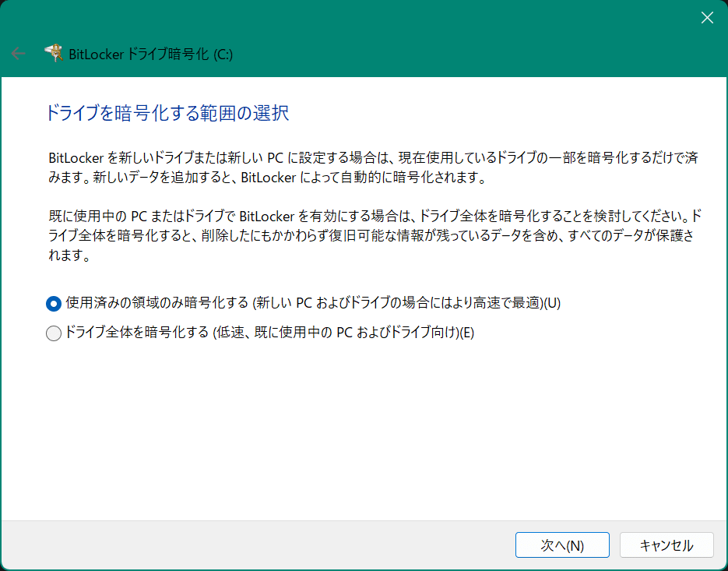Close the BitLocker dialog with the X
Viewport: 728px width, 571px height.
tap(707, 18)
